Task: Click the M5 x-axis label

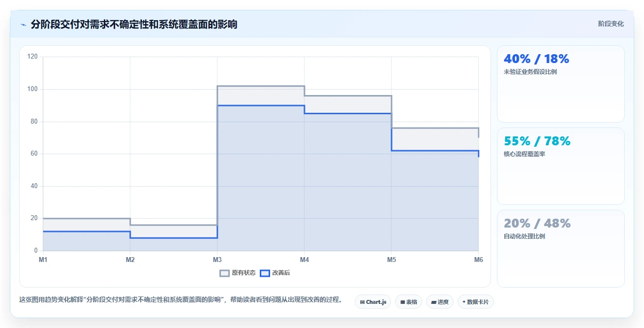Action: (391, 260)
